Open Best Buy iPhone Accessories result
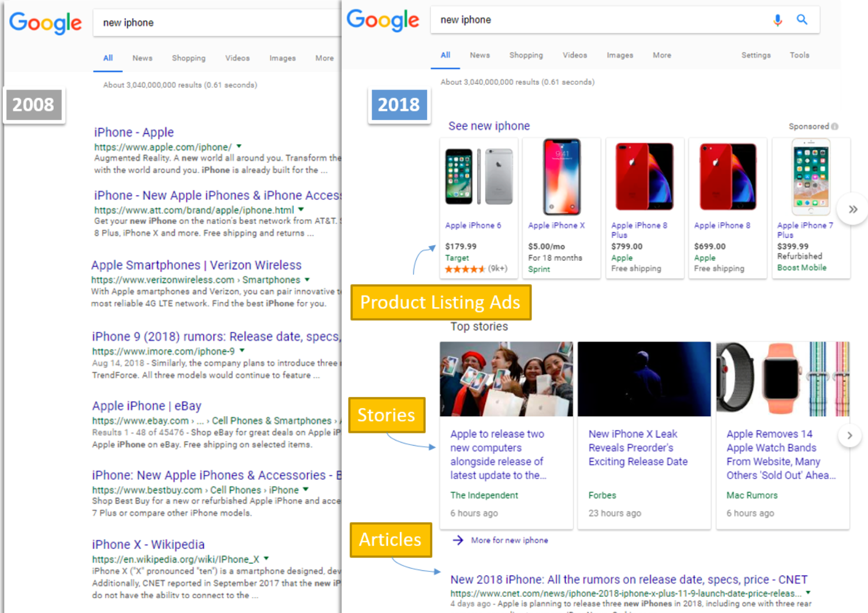The height and width of the screenshot is (613, 868). pos(216,475)
